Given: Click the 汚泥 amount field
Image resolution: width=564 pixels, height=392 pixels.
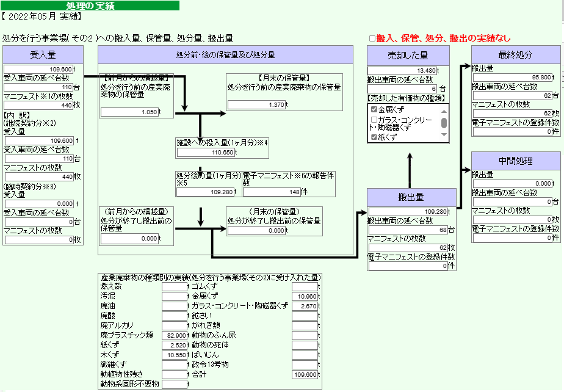Looking at the screenshot, I should coord(175,296).
